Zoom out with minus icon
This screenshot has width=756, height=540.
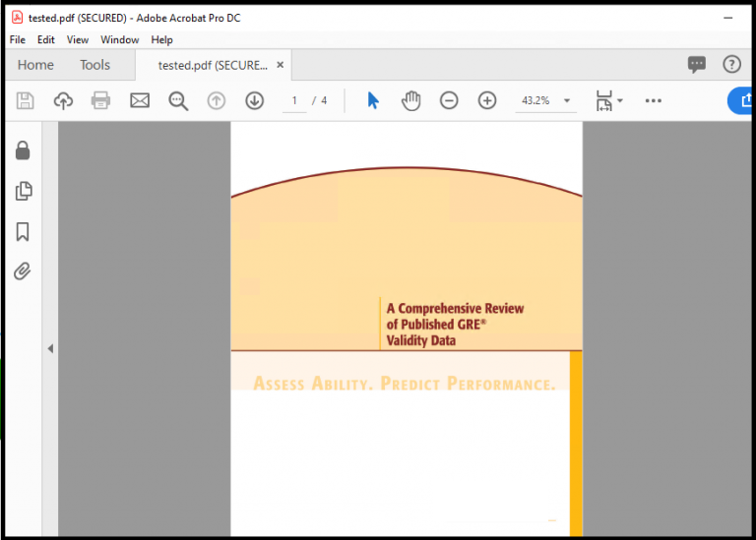[x=449, y=100]
